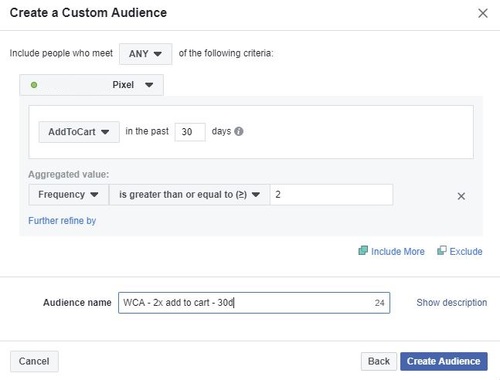Click the Exclude icon
This screenshot has height=380, width=500.
[442, 250]
